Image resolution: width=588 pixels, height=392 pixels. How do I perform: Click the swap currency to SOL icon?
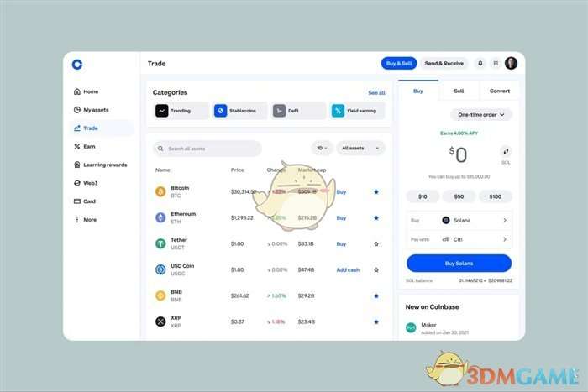(506, 151)
